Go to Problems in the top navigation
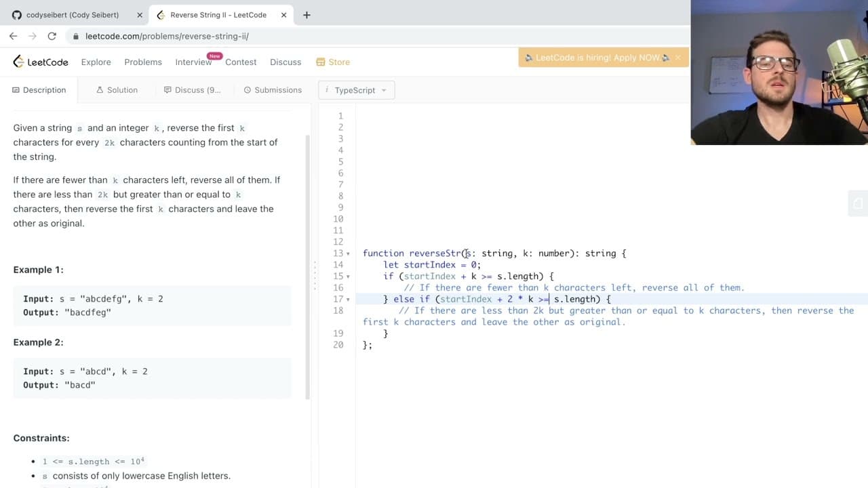The width and height of the screenshot is (868, 488). (x=143, y=62)
